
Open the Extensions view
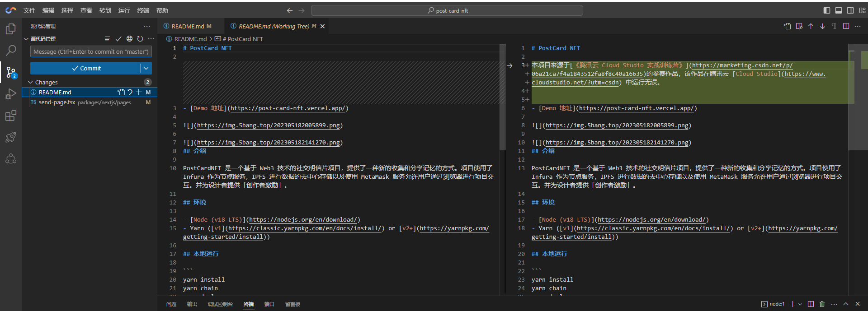coord(11,116)
